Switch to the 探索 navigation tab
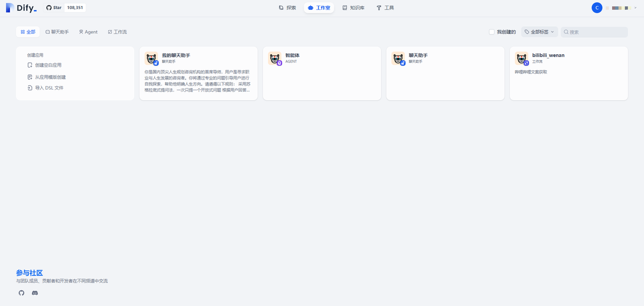This screenshot has height=306, width=644. coord(287,8)
